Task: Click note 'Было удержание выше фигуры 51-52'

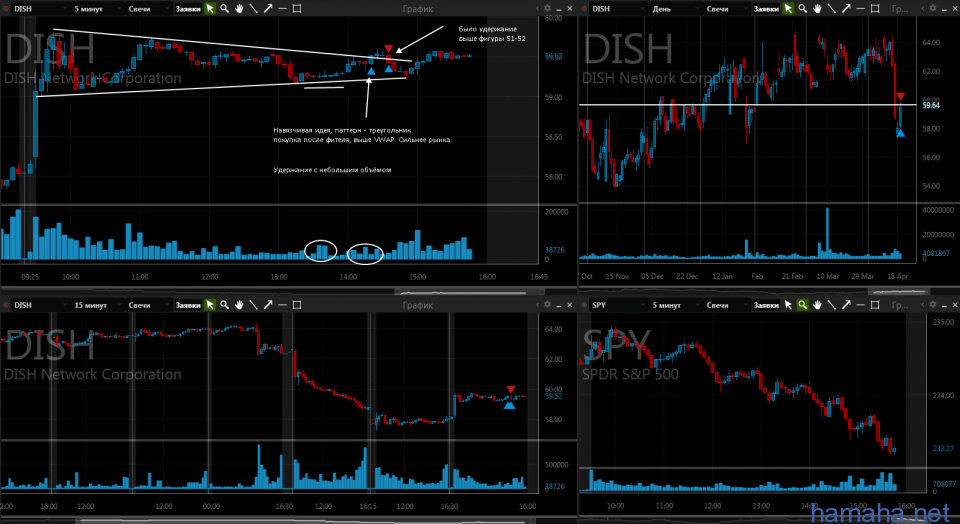Action: (492, 34)
